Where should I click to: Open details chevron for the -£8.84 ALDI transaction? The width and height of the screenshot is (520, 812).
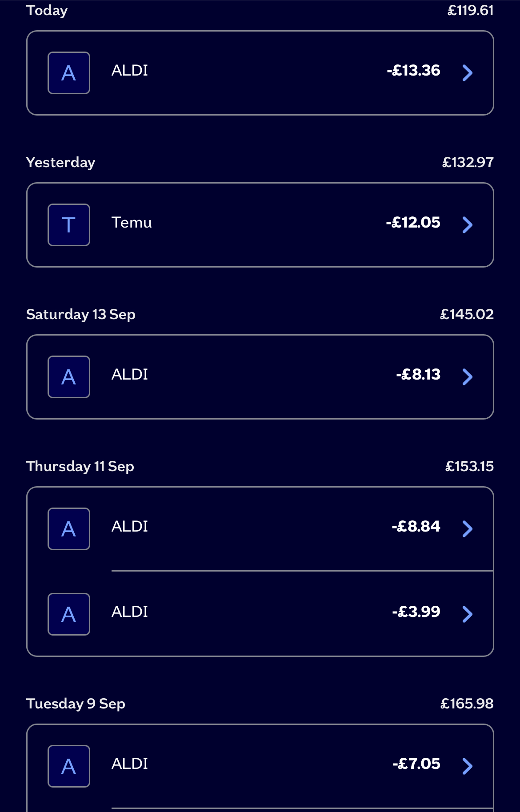(x=468, y=529)
